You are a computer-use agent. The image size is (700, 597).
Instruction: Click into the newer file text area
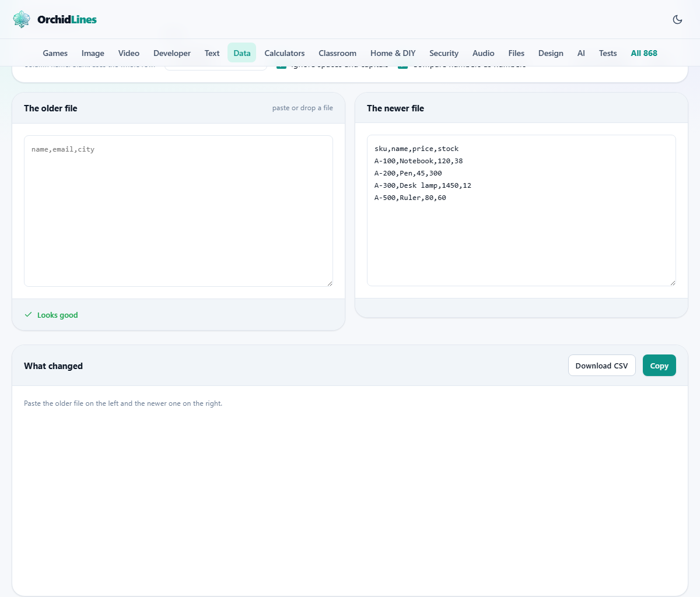tap(521, 210)
